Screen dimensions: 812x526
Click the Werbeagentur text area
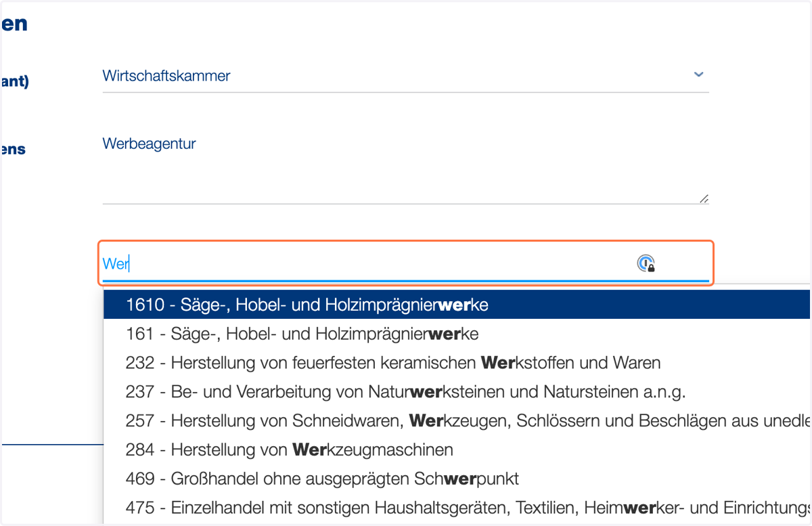point(405,166)
